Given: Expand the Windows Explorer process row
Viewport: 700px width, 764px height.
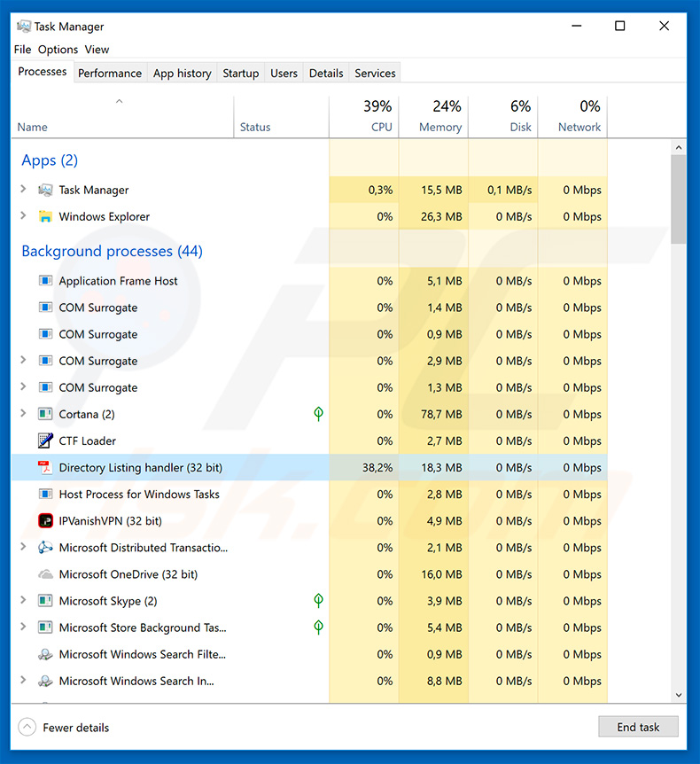Looking at the screenshot, I should point(23,215).
